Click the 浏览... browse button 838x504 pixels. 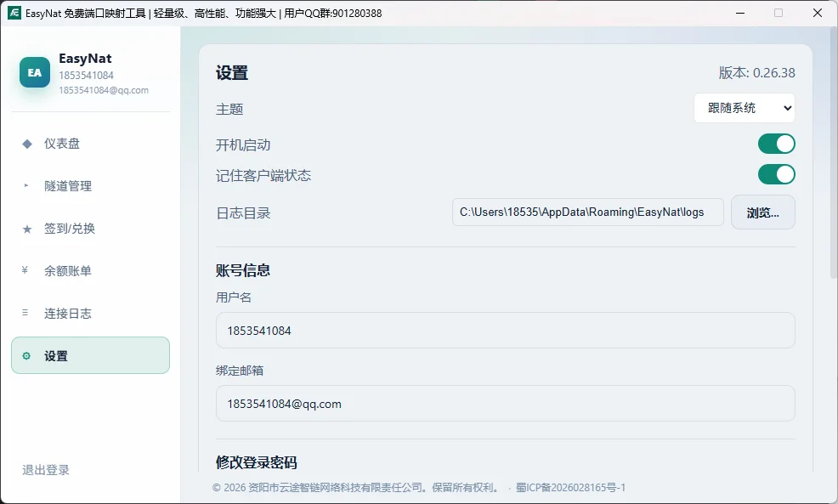[762, 212]
